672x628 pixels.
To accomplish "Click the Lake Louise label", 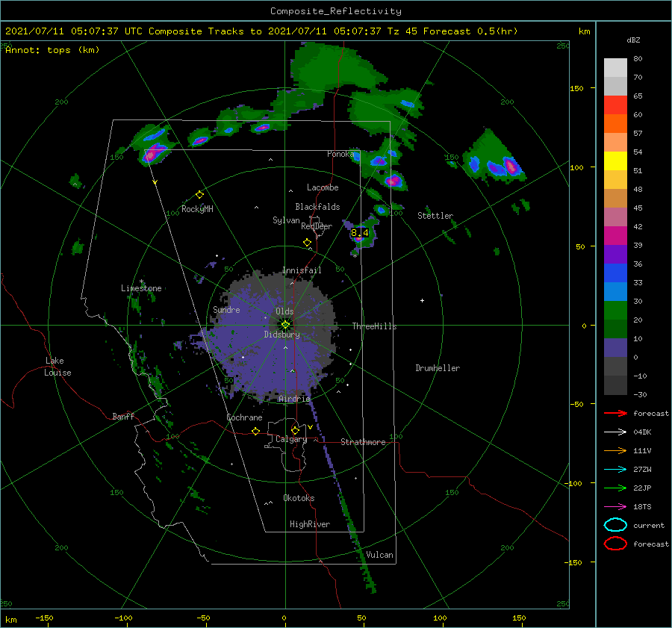I will [57, 367].
